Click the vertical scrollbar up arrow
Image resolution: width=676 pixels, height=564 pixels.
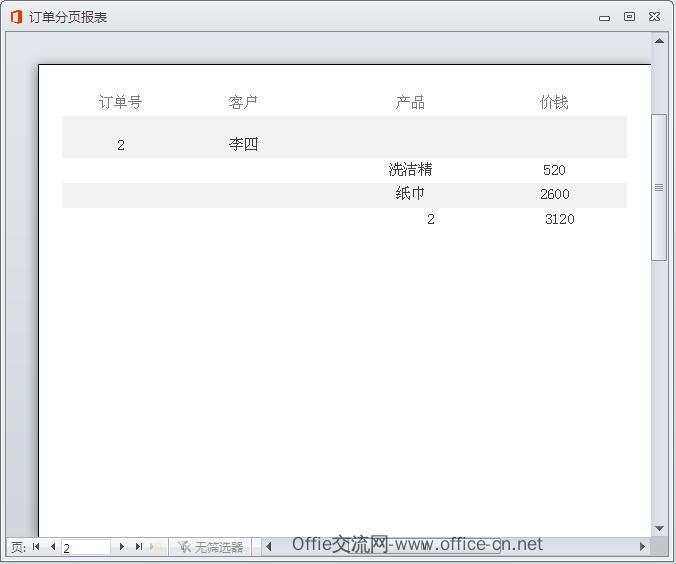pos(659,41)
